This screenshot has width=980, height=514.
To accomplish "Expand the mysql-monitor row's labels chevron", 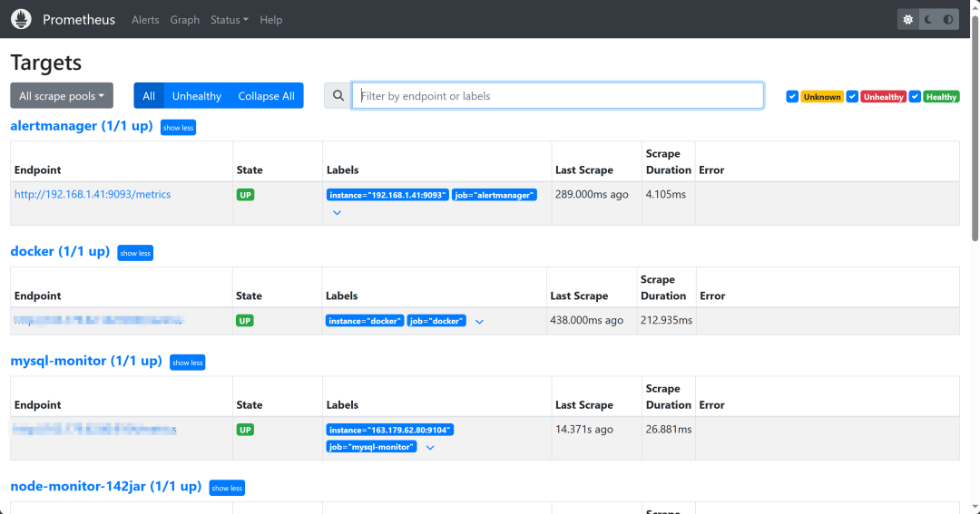I will coord(430,447).
